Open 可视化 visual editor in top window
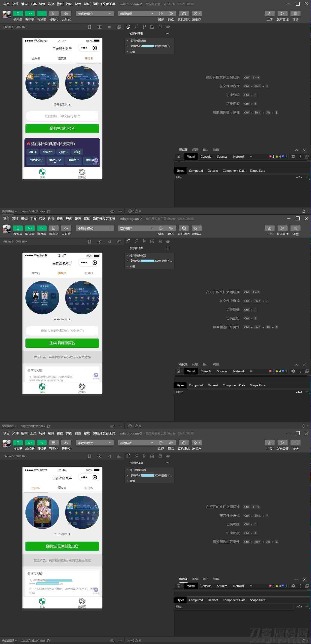 coord(53,14)
